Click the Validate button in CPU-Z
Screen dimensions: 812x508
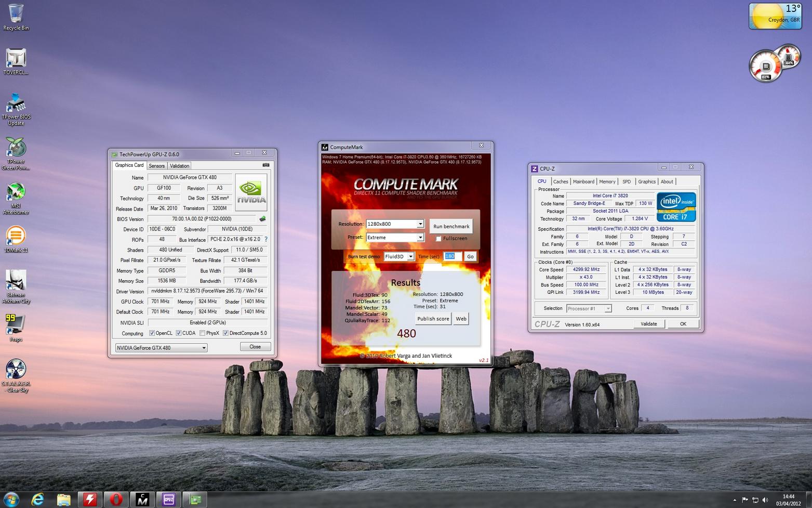coord(648,324)
